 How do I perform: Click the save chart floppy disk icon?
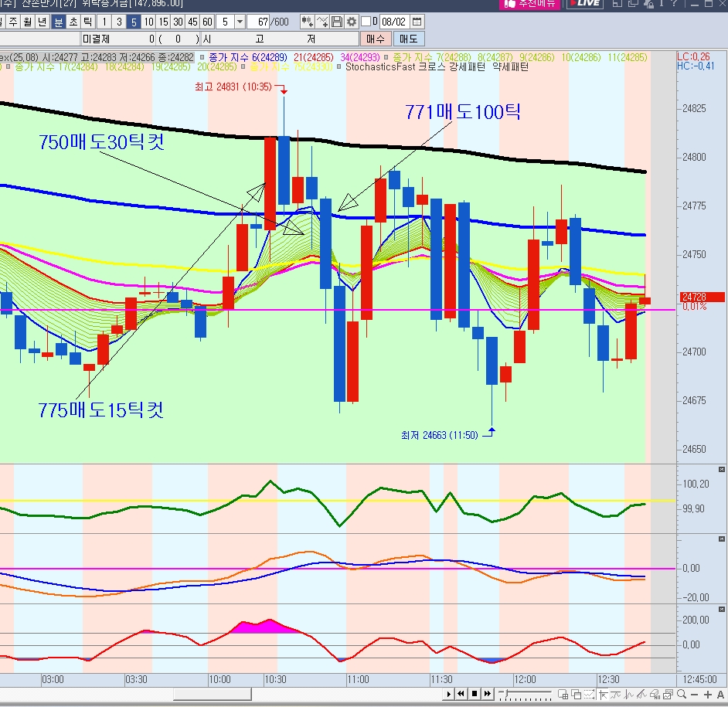pyautogui.click(x=336, y=22)
